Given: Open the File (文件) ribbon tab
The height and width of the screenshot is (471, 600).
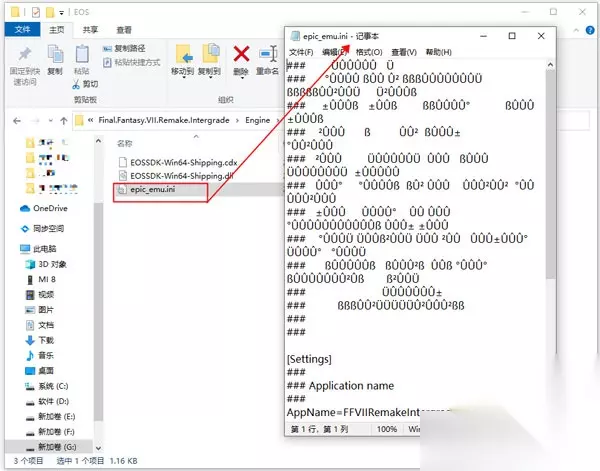Looking at the screenshot, I should (x=22, y=29).
